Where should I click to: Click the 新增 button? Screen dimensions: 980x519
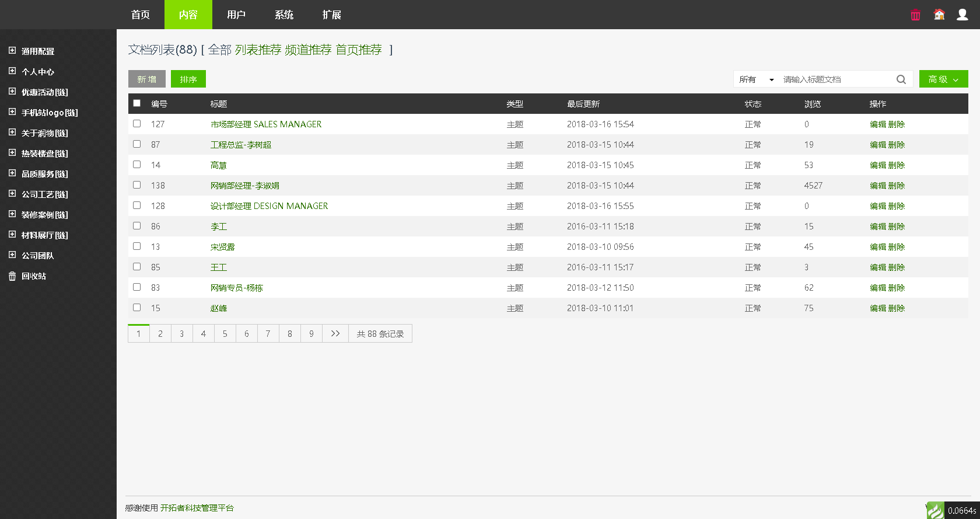[x=147, y=79]
